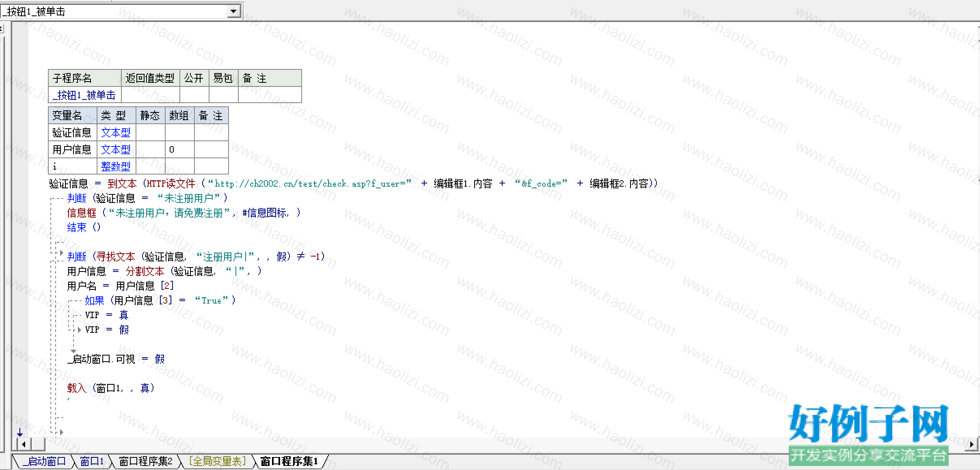The image size is (980, 470).
Task: Click the 信息框 command line
Action: pyautogui.click(x=183, y=213)
